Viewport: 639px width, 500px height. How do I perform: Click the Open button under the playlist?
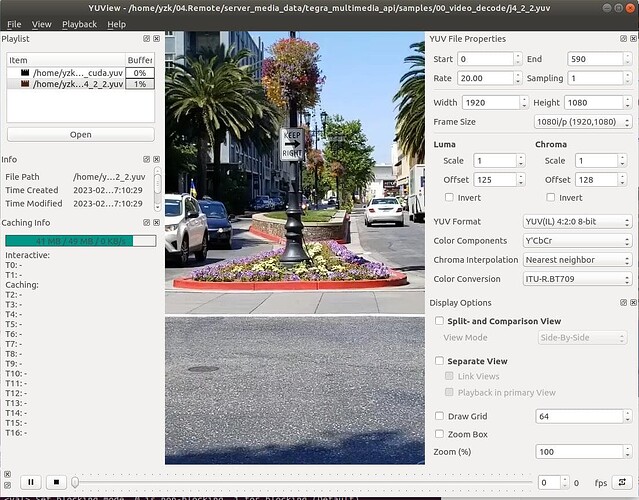[x=81, y=135]
